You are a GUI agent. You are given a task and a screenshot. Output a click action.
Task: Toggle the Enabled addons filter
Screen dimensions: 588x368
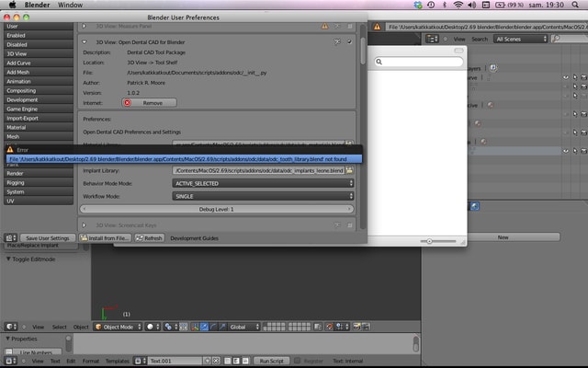click(x=39, y=35)
